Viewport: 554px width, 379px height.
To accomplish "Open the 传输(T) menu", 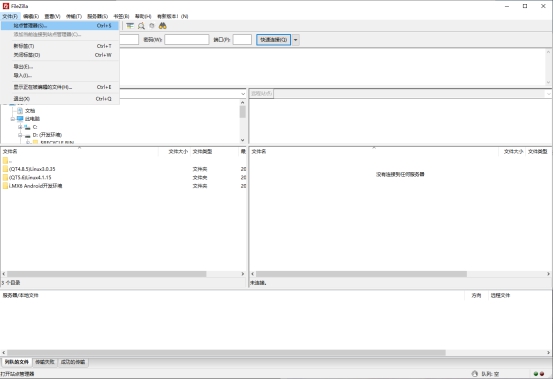I will point(74,16).
